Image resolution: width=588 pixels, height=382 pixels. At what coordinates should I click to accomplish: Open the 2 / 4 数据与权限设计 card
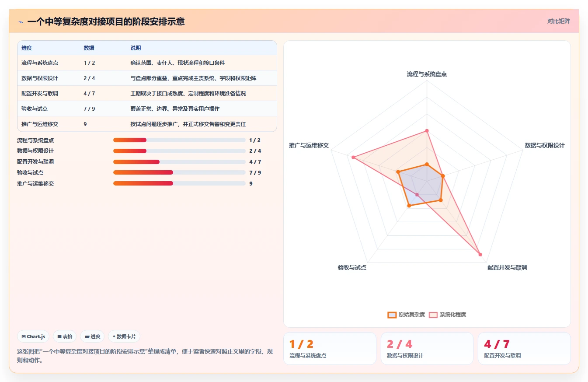427,348
